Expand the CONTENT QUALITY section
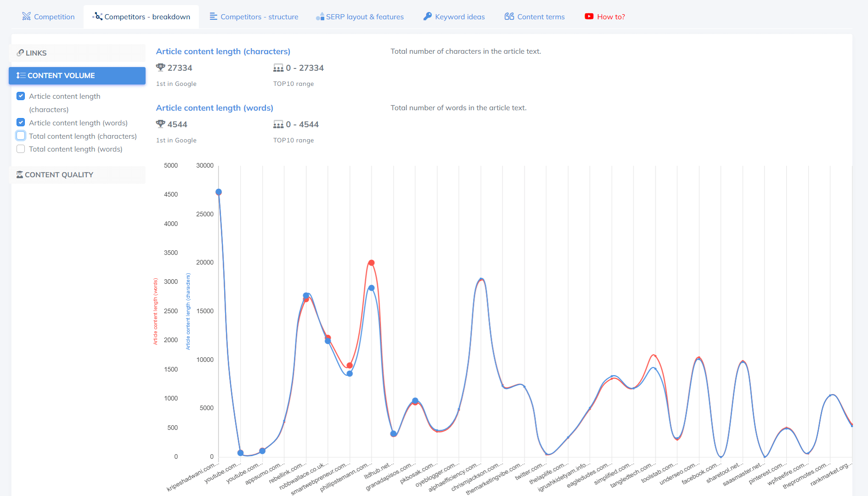Image resolution: width=868 pixels, height=496 pixels. pos(77,175)
